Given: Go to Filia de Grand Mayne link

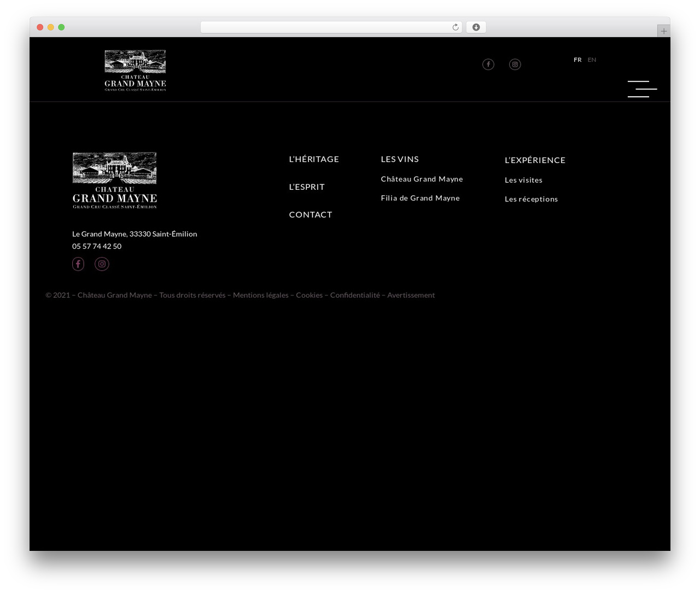Looking at the screenshot, I should point(420,198).
